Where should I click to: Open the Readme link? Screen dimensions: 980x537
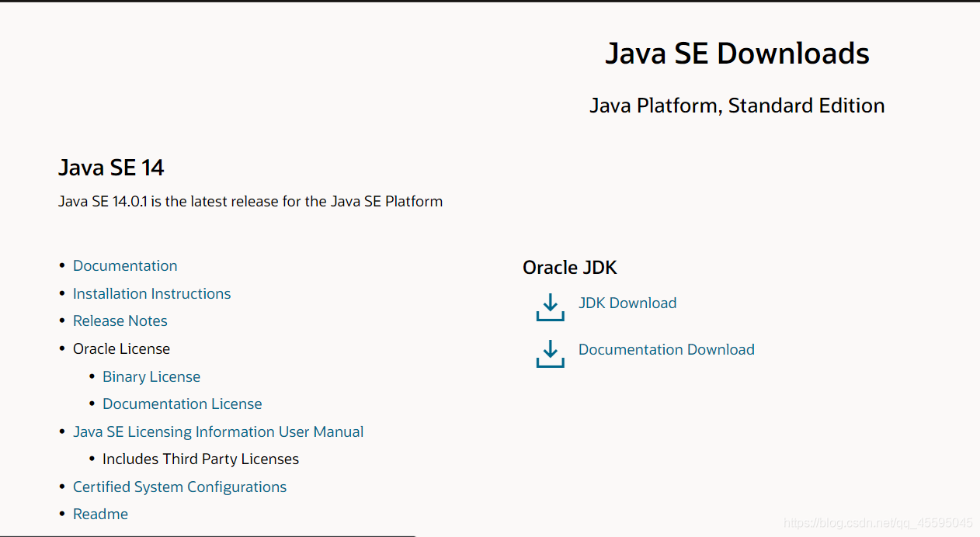[x=100, y=514]
